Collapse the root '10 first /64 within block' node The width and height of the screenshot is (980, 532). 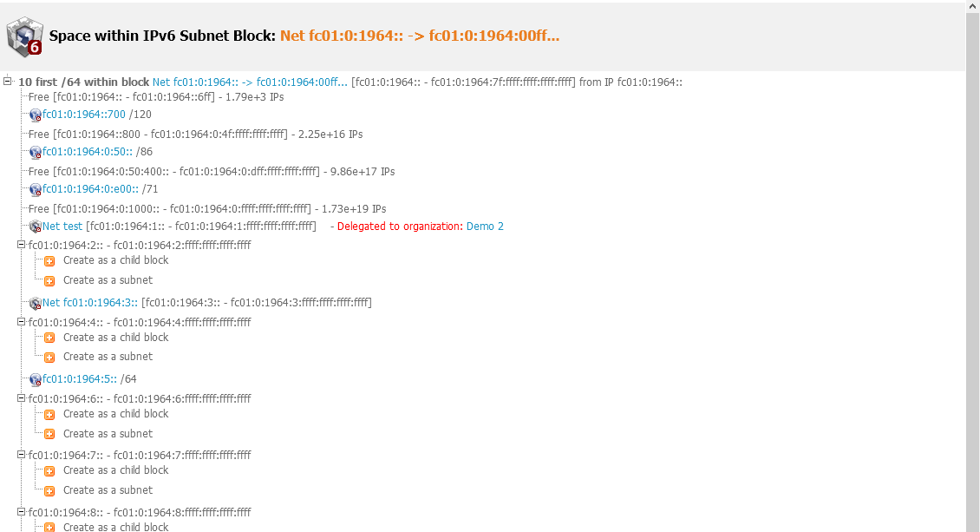[8, 82]
